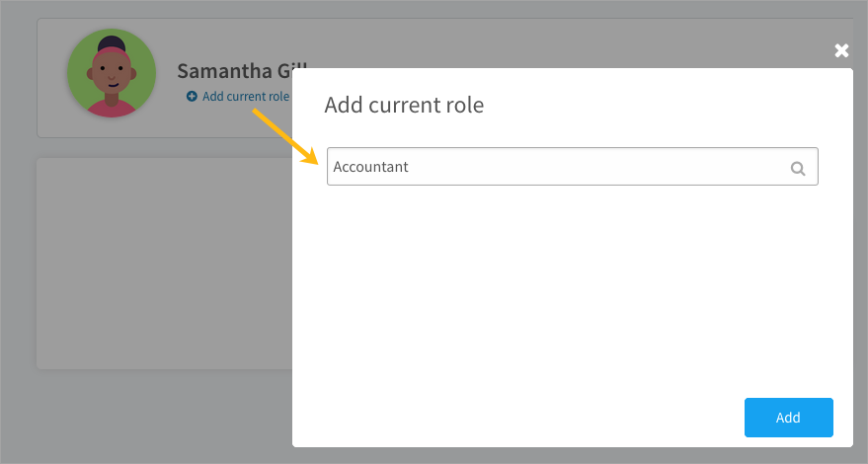Click the Add button

(788, 418)
